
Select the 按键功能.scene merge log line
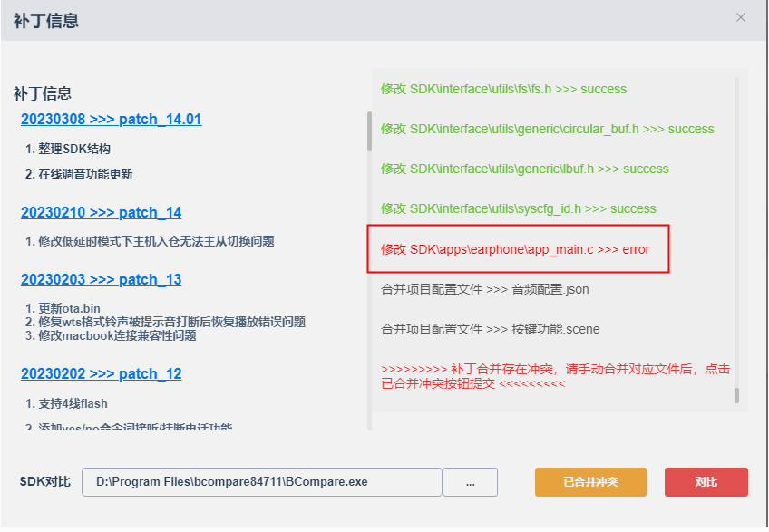(x=491, y=329)
